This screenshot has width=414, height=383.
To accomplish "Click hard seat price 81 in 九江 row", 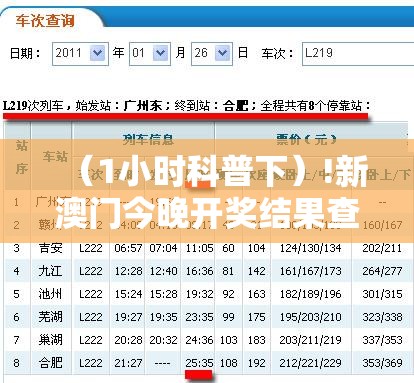I will tap(228, 271).
